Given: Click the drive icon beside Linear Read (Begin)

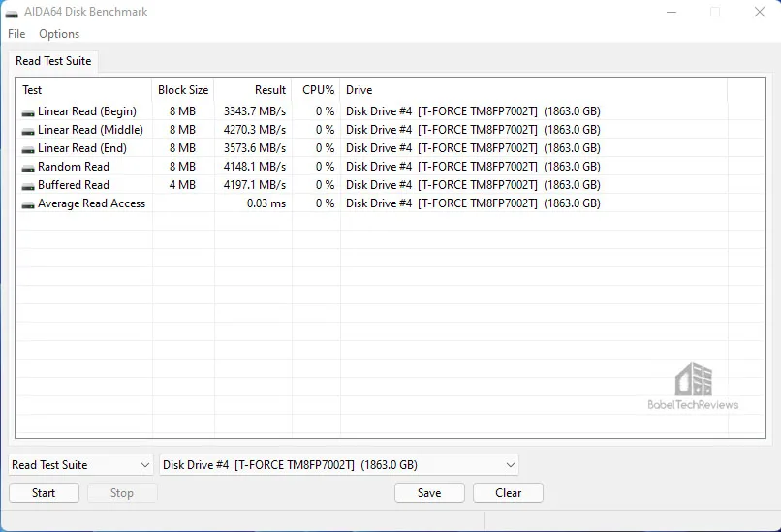Looking at the screenshot, I should tap(28, 112).
